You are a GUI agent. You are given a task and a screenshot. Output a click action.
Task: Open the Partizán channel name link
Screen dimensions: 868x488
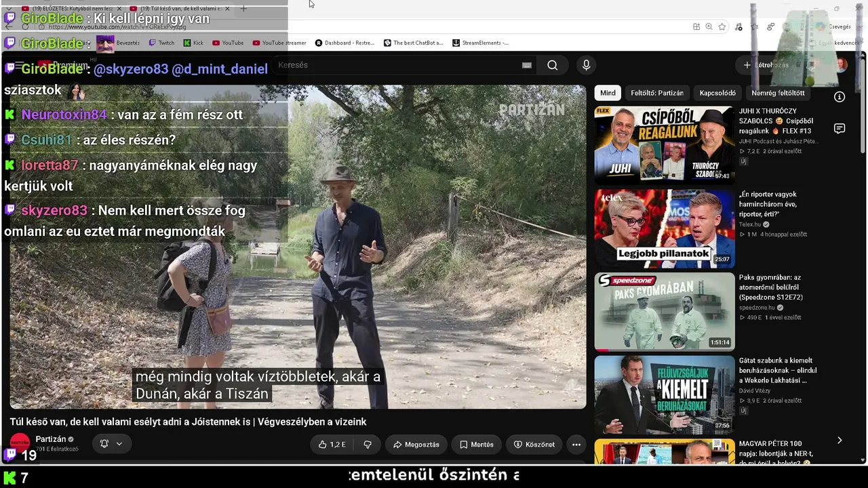pyautogui.click(x=51, y=439)
